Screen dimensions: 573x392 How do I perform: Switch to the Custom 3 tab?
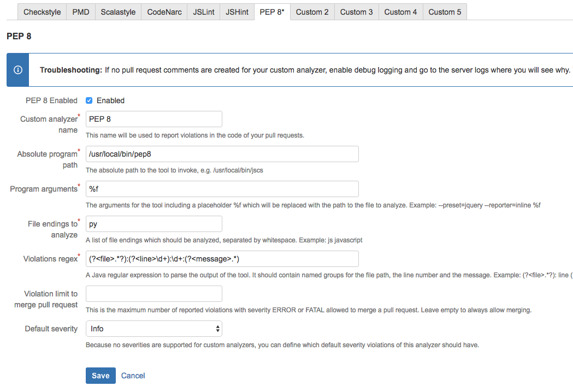(x=356, y=12)
